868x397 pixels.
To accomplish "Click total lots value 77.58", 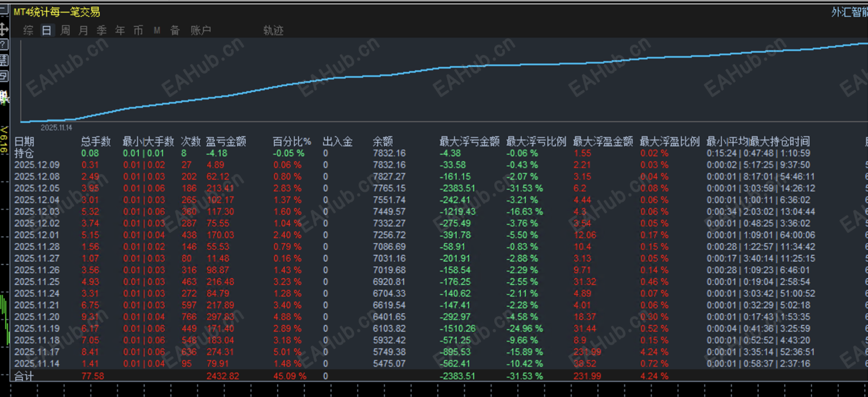I will click(x=93, y=376).
